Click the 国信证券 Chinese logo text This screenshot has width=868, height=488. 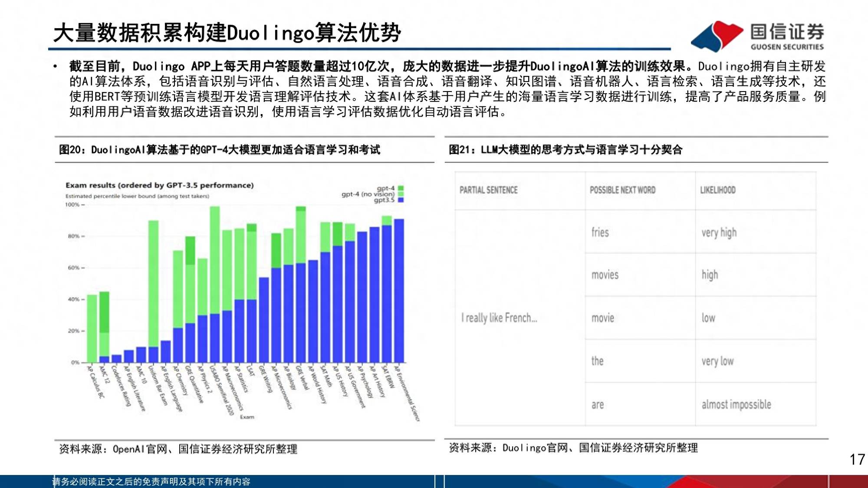click(787, 32)
